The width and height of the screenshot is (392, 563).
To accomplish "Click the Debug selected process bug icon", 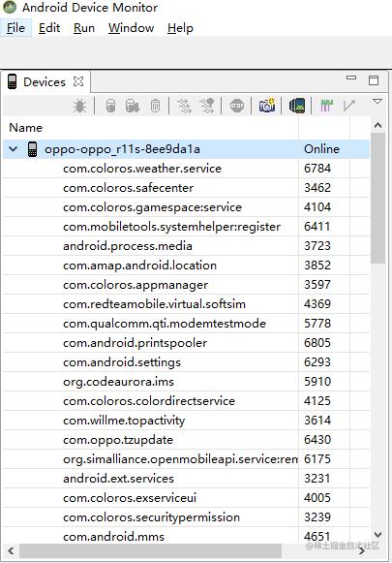I will 79,107.
